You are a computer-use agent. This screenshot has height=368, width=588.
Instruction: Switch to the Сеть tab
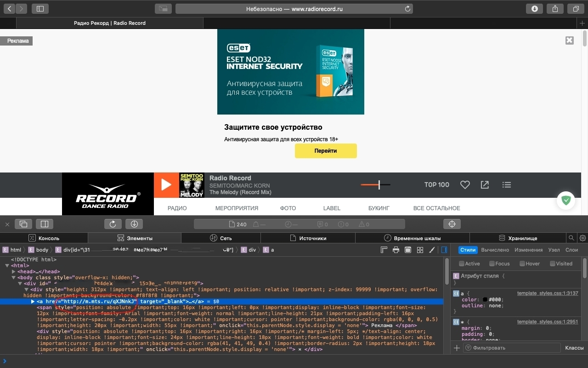[221, 238]
